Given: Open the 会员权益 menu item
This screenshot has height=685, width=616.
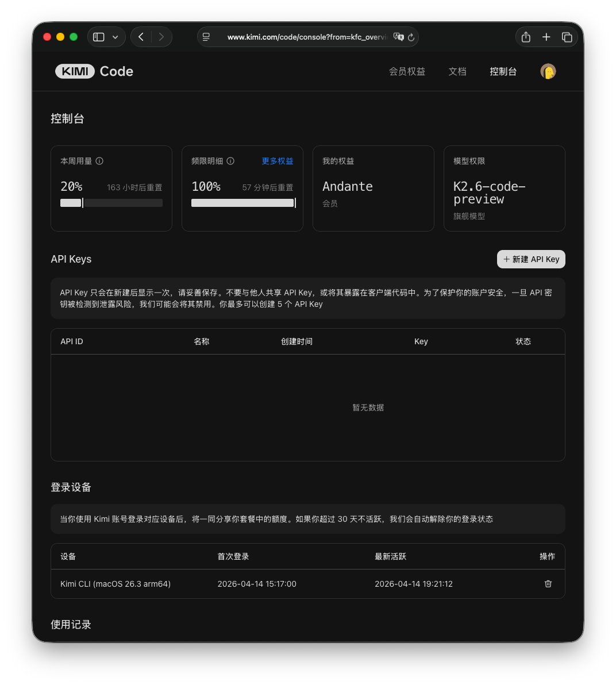Looking at the screenshot, I should (407, 71).
